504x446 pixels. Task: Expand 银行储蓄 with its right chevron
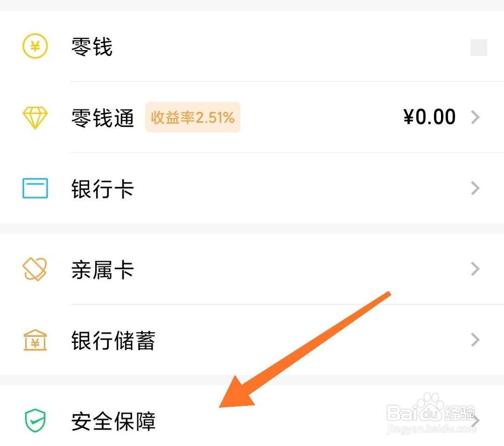pos(475,340)
